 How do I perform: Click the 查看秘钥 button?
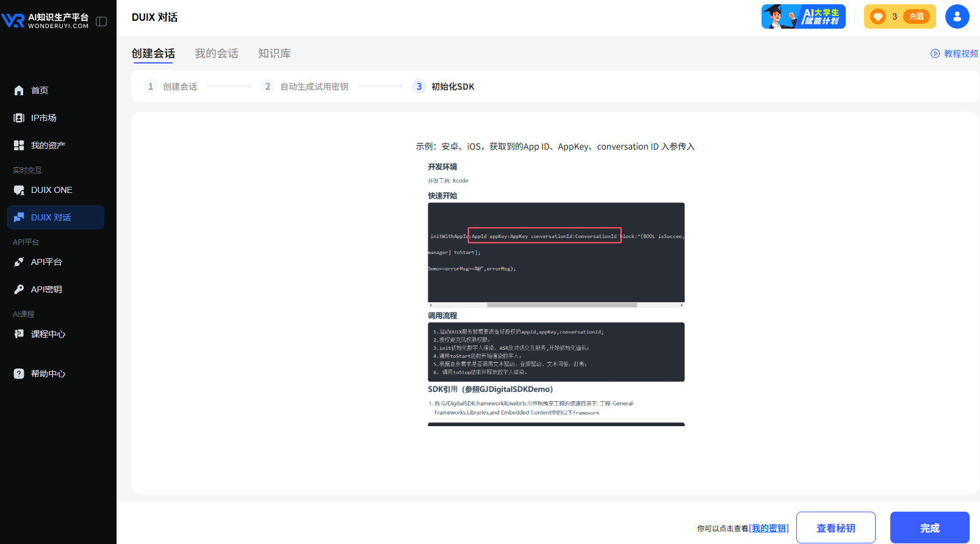click(835, 528)
